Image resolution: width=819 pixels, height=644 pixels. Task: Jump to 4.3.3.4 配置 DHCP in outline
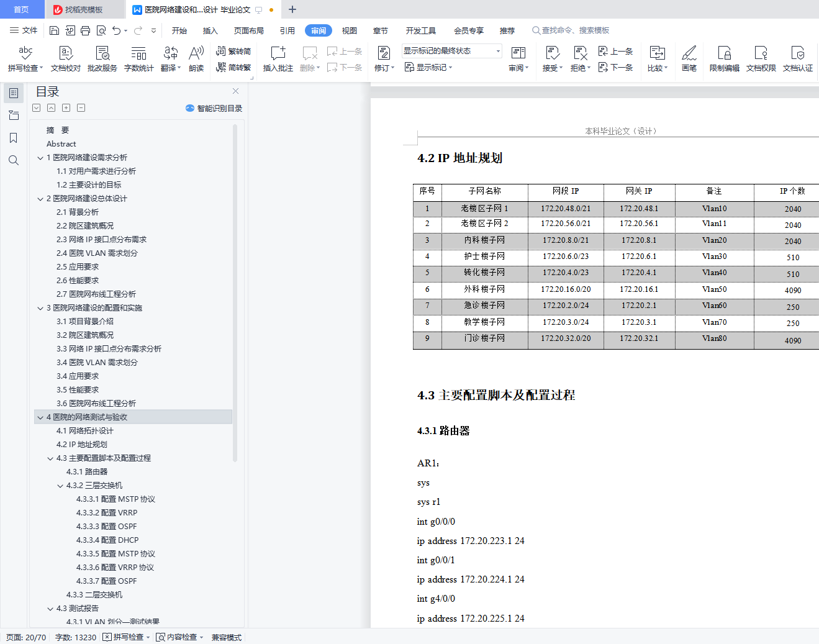click(x=107, y=540)
